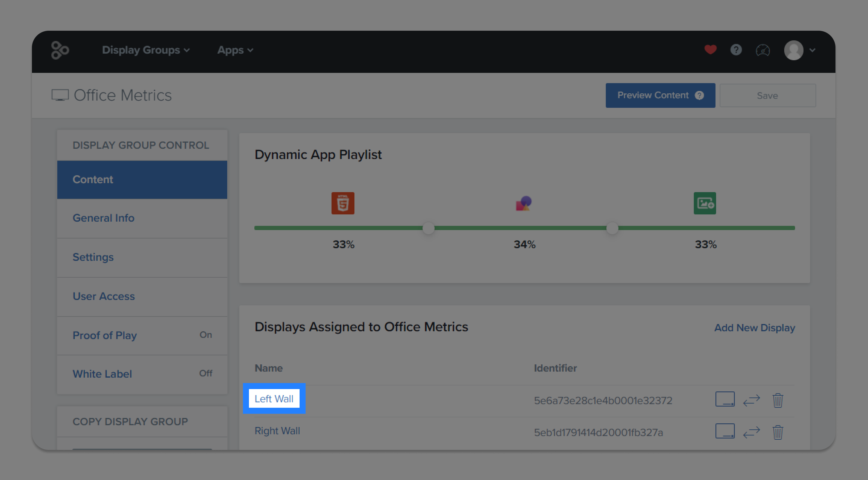Select the green image app icon
Viewport: 868px width, 480px height.
point(705,203)
